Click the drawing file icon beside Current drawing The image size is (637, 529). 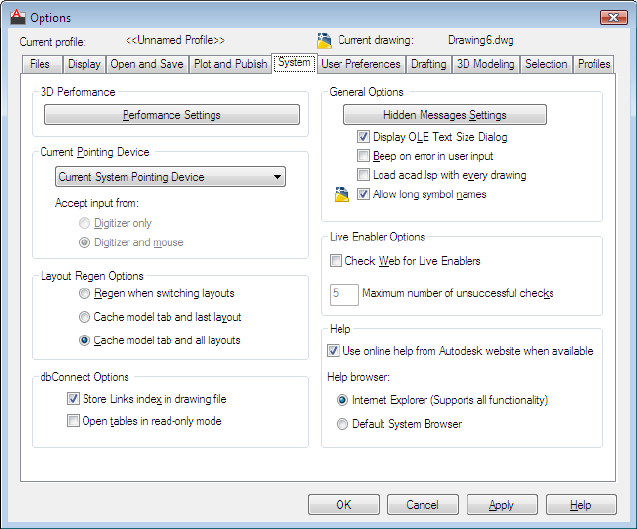pos(324,41)
